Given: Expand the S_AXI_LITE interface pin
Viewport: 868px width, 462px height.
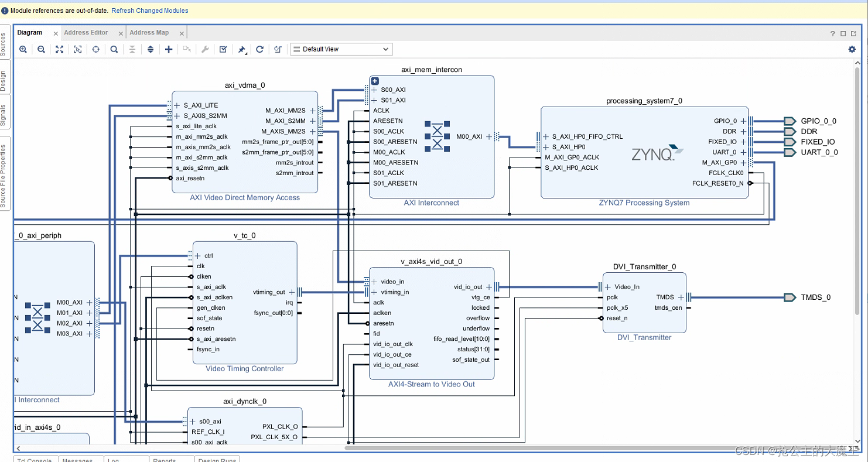Looking at the screenshot, I should 177,105.
